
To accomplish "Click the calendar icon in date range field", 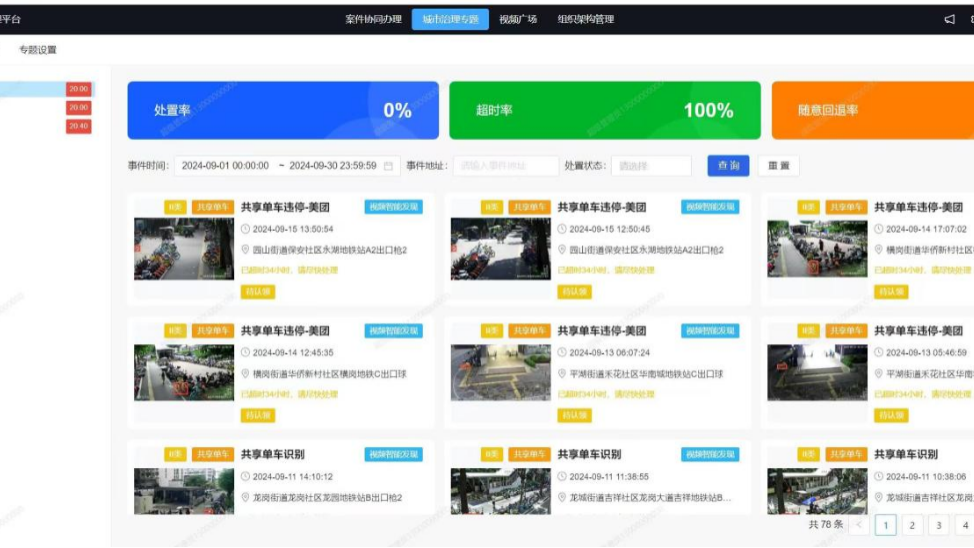I will 388,166.
